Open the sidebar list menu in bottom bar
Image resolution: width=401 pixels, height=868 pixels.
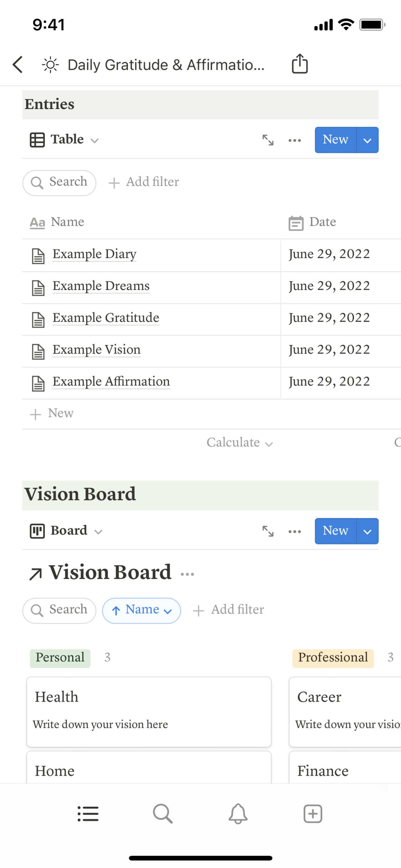[x=88, y=814]
